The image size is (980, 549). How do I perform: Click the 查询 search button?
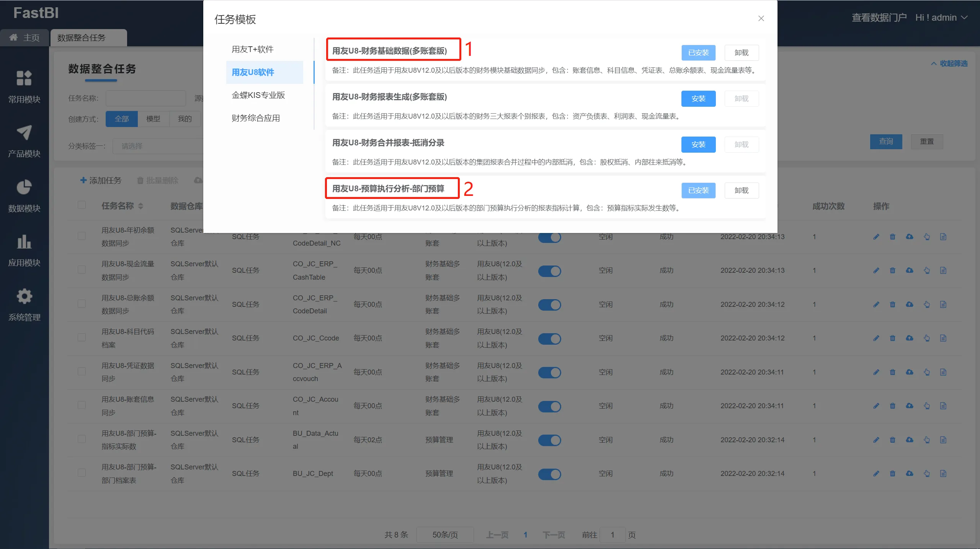point(886,142)
